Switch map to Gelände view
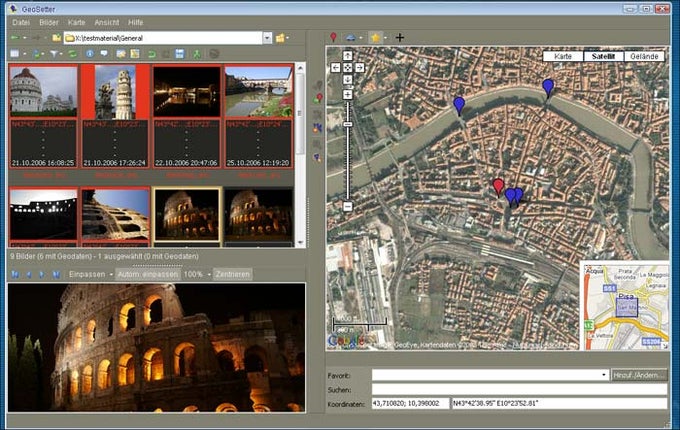Screen dimensions: 680x430 pyautogui.click(x=643, y=57)
